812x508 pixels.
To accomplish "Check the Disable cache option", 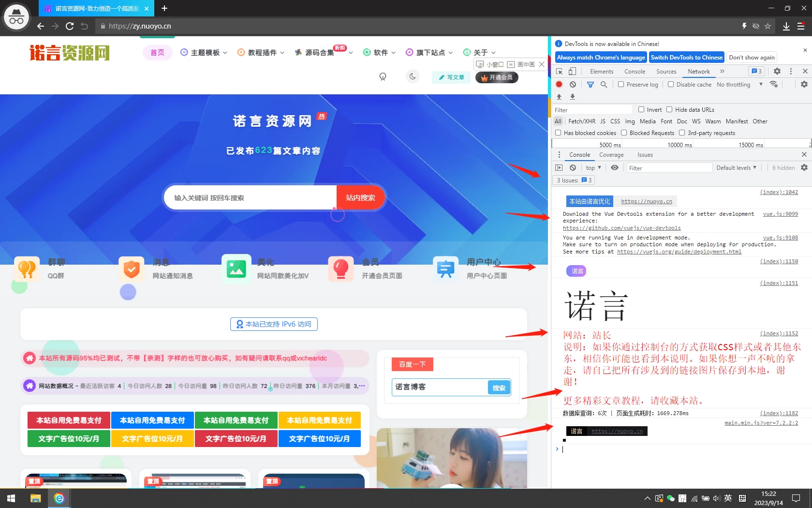I will point(671,84).
